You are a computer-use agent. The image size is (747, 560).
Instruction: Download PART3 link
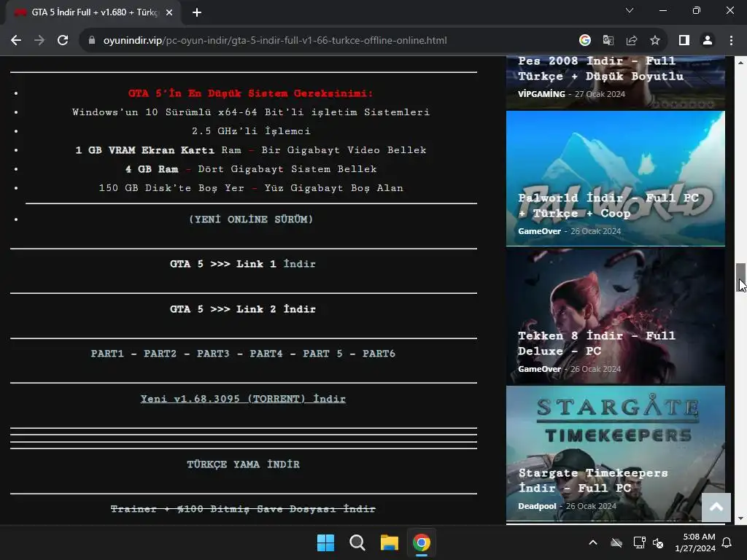[x=213, y=354]
